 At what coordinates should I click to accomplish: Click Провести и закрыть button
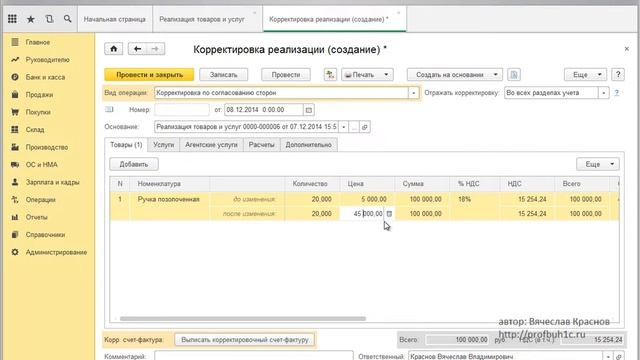pos(149,75)
